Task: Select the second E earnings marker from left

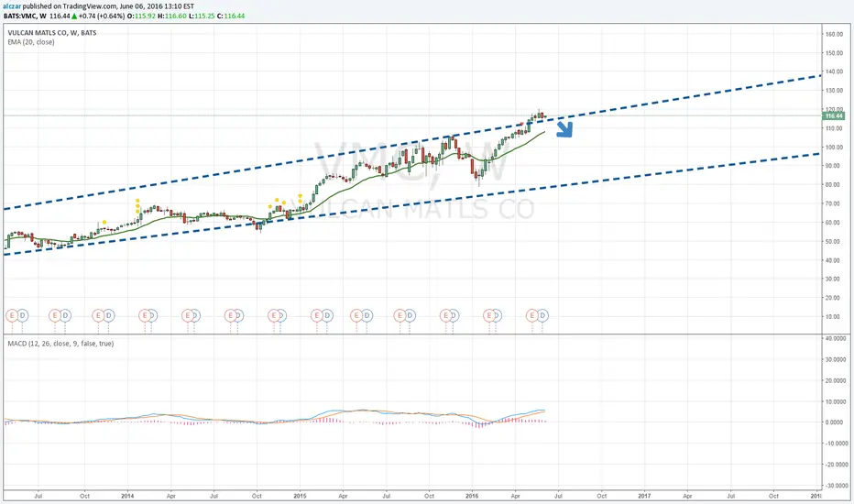Action: [54, 315]
